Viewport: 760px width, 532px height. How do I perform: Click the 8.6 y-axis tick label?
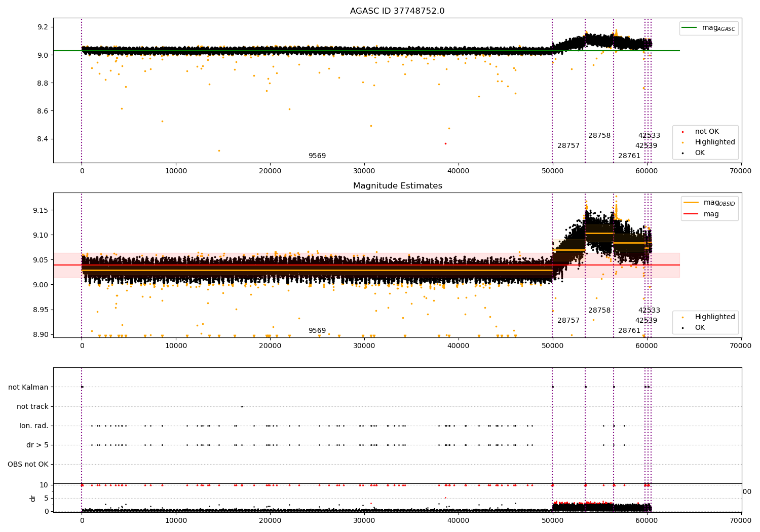click(43, 111)
